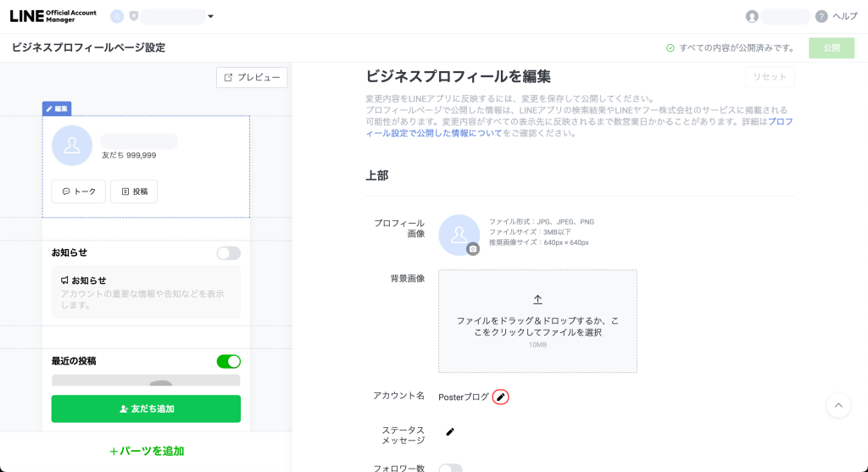This screenshot has width=868, height=472.
Task: Click the camera icon on profile image
Action: point(473,248)
